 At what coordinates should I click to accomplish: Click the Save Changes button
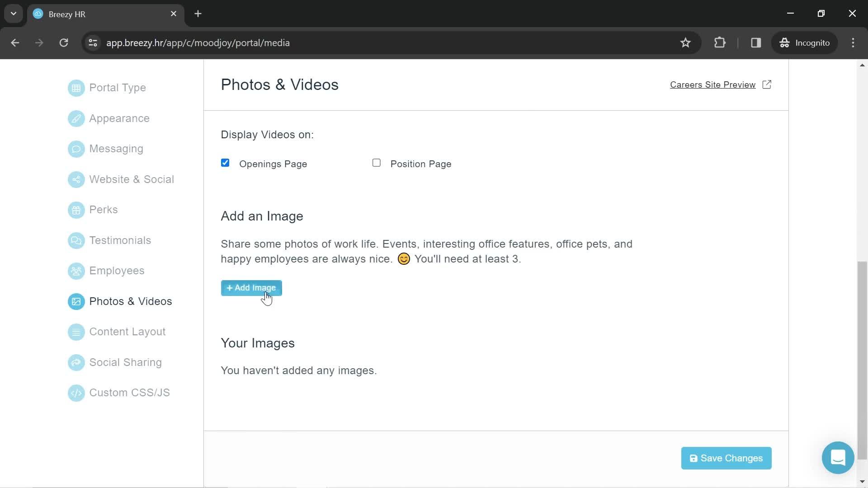point(726,458)
